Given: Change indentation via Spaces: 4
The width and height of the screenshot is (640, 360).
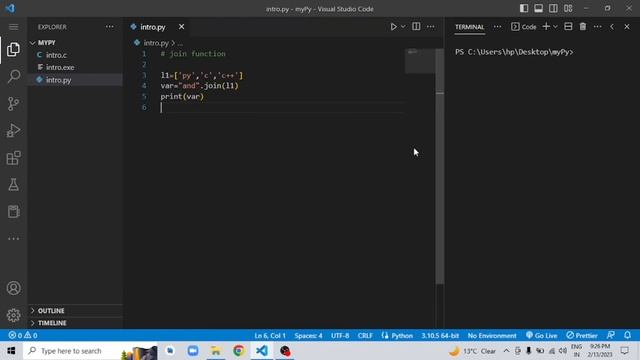Looking at the screenshot, I should (x=308, y=336).
